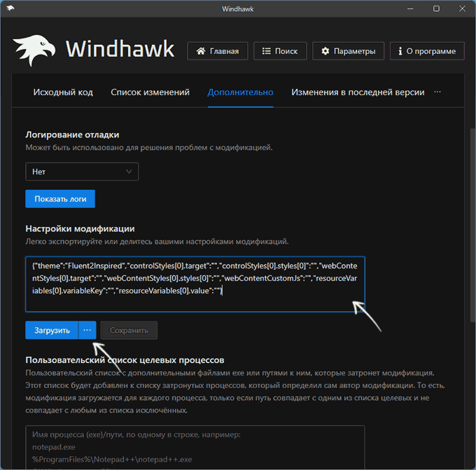Screen dimensions: 476x470
Task: Show more tabs via the ellipsis
Action: [438, 92]
